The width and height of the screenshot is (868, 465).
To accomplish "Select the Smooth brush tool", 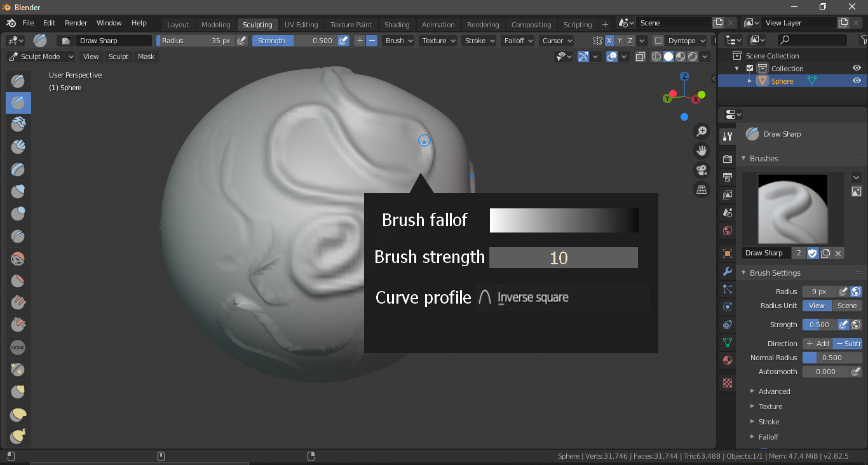I will 18,258.
